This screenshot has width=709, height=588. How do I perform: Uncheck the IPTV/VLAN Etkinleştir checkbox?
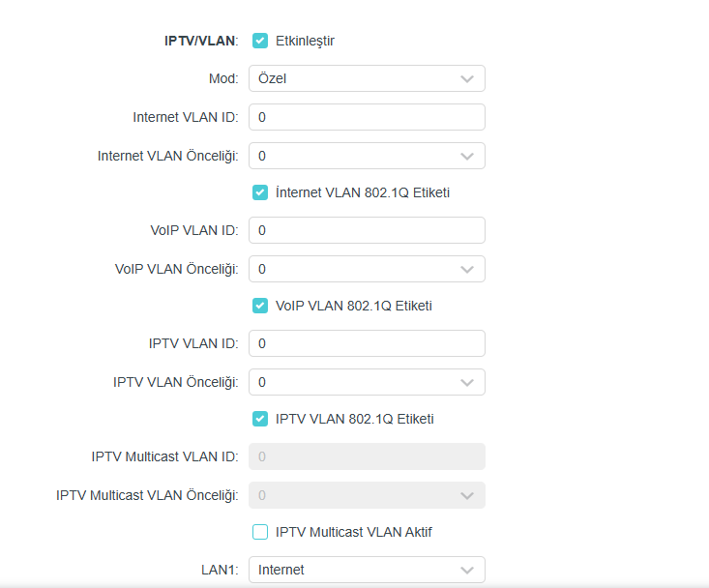[x=260, y=41]
